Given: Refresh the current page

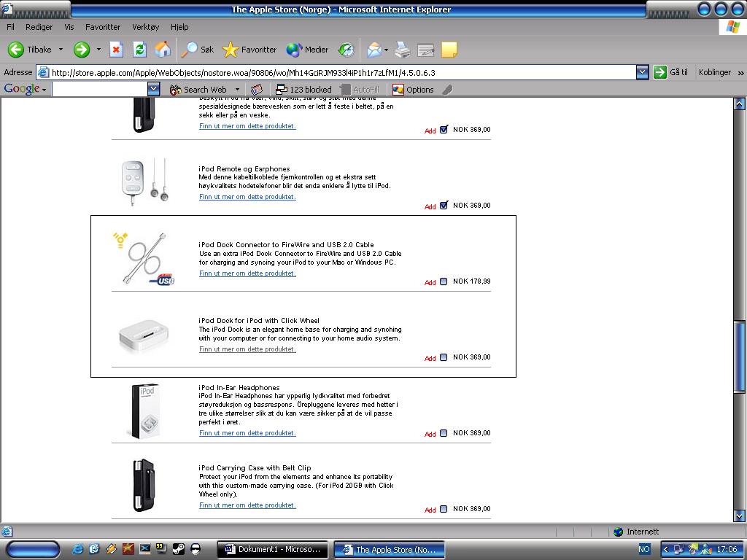Looking at the screenshot, I should click(139, 50).
